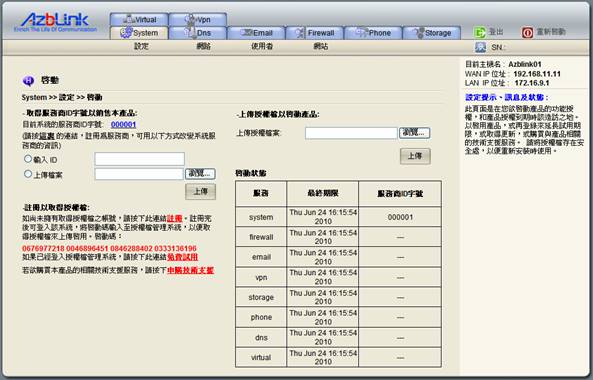Open the 網站 submenu item
Viewport: 593px width, 380px height.
click(x=321, y=47)
